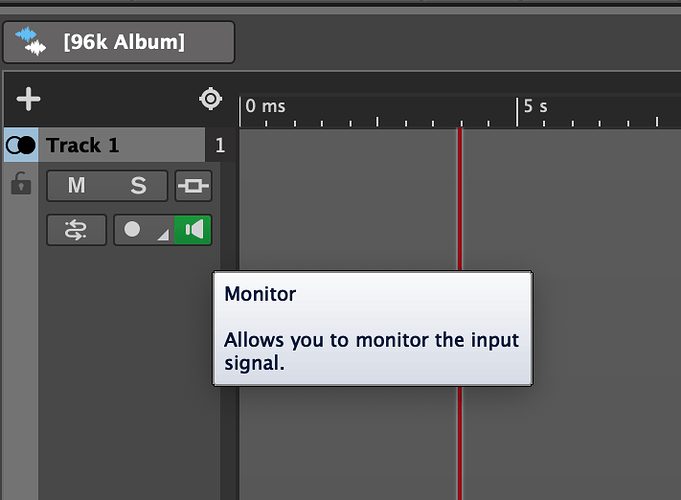Click the track number 1 box
The width and height of the screenshot is (681, 500).
coord(220,146)
